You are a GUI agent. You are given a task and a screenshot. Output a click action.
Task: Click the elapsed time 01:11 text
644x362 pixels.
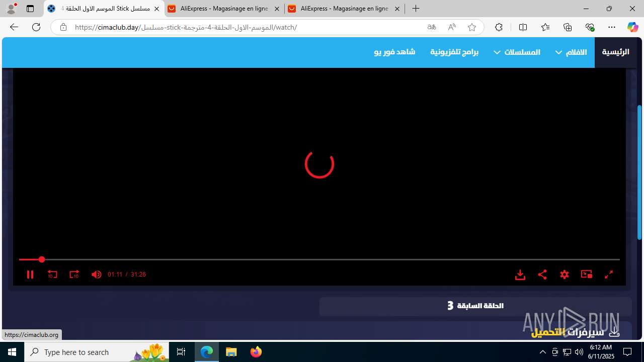(x=115, y=275)
